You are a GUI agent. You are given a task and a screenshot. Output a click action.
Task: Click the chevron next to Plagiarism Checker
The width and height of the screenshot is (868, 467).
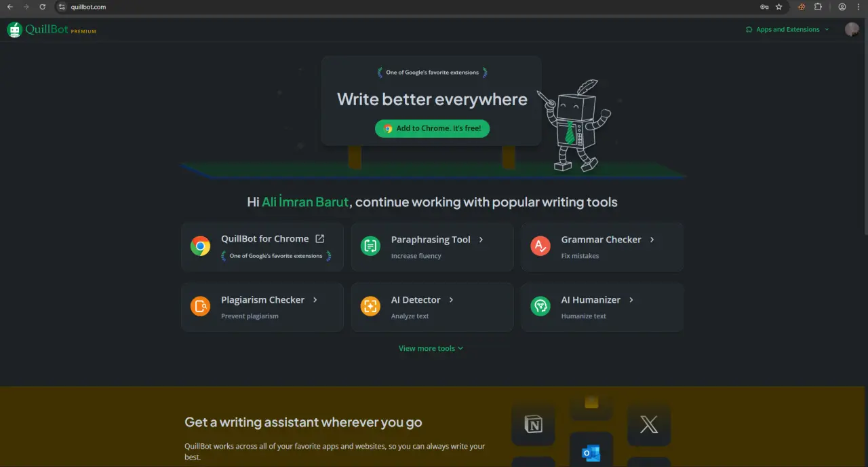[315, 300]
